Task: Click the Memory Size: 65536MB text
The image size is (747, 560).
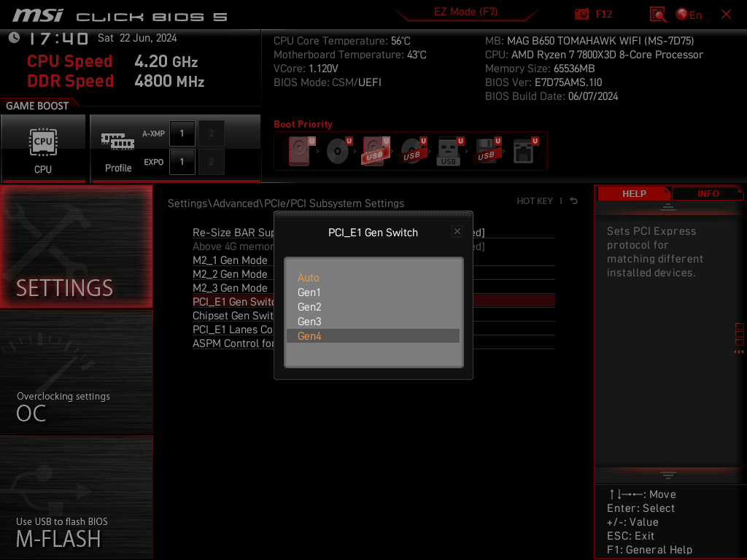Action: click(x=540, y=69)
